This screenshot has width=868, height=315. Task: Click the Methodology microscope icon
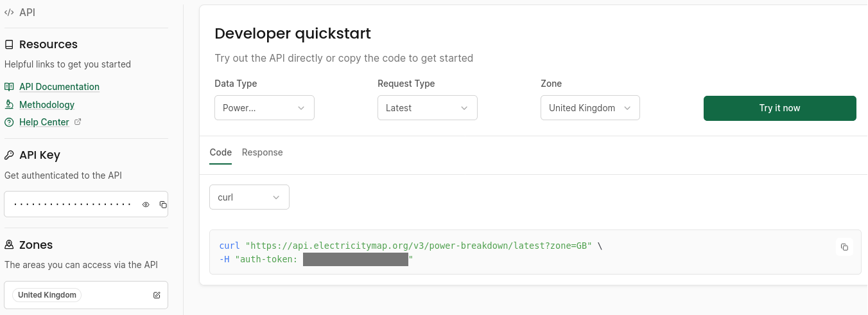pos(9,104)
